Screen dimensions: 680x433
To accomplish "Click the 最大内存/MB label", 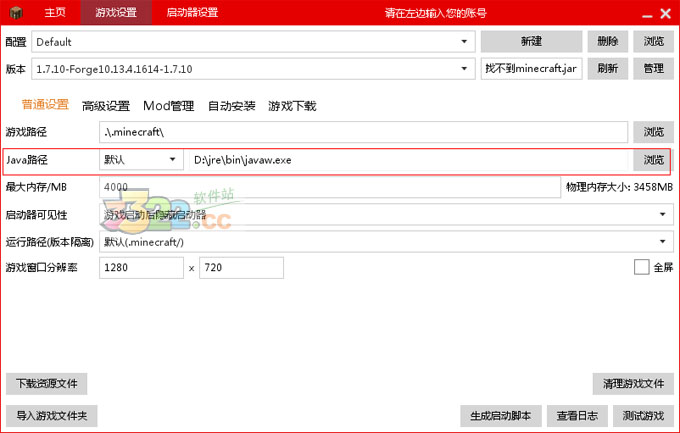I will point(36,187).
